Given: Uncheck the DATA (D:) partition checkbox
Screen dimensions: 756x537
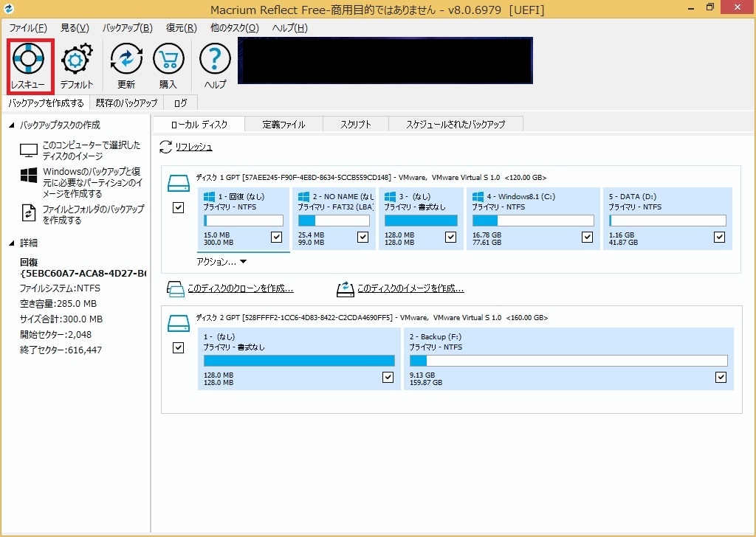Looking at the screenshot, I should click(x=719, y=237).
